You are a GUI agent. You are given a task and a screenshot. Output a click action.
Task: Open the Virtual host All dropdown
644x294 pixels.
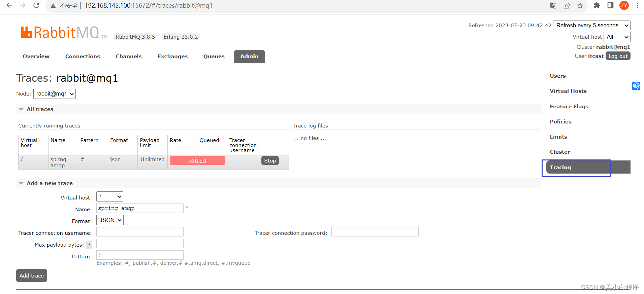pyautogui.click(x=617, y=37)
